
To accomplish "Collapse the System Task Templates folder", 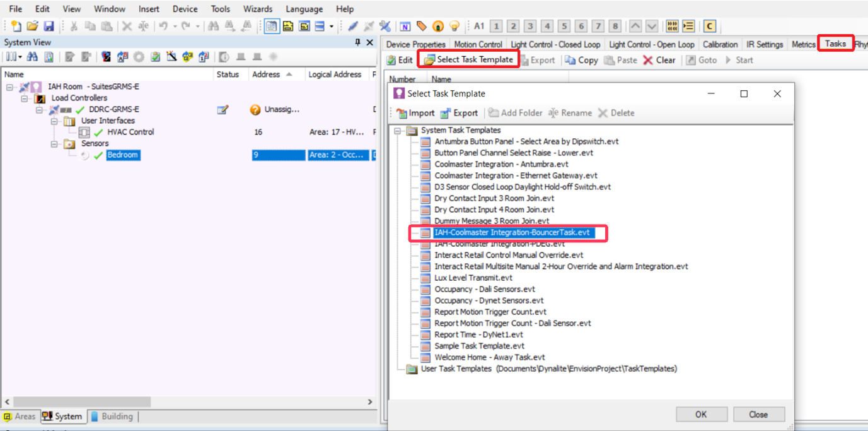I will coord(398,131).
